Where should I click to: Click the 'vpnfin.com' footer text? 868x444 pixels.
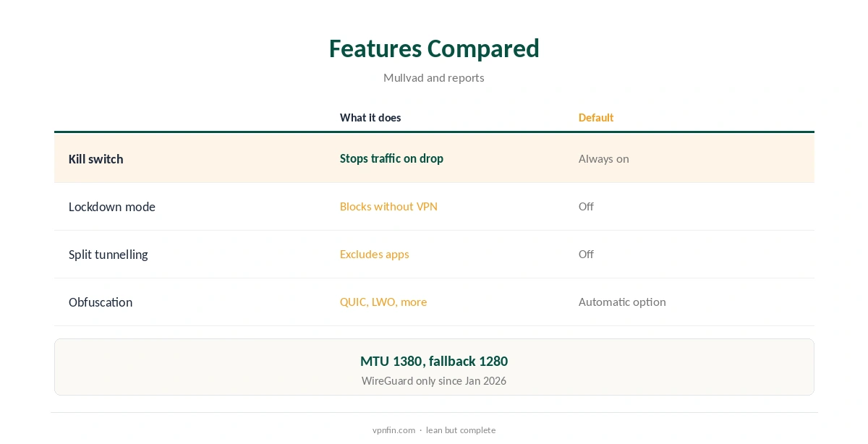point(394,430)
